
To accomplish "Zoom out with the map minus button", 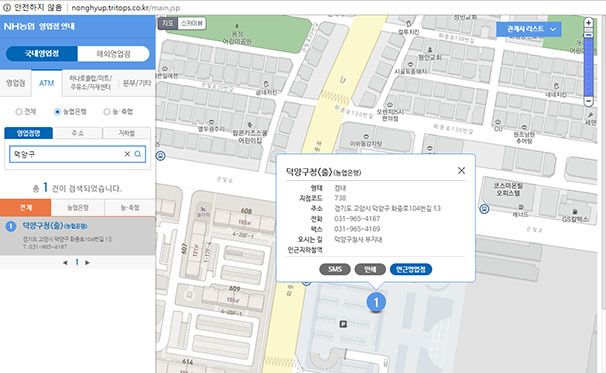I will [588, 101].
